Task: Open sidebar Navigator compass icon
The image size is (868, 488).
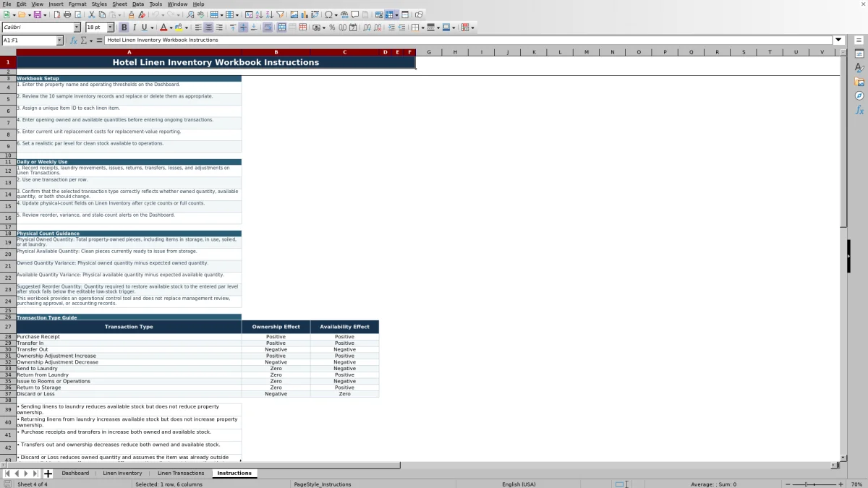Action: pyautogui.click(x=859, y=95)
